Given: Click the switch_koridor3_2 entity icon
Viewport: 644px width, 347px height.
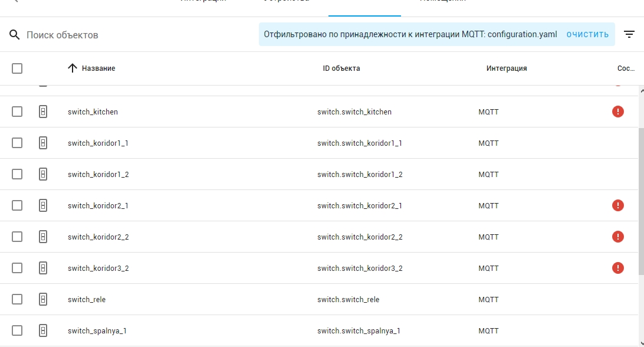Looking at the screenshot, I should click(43, 268).
